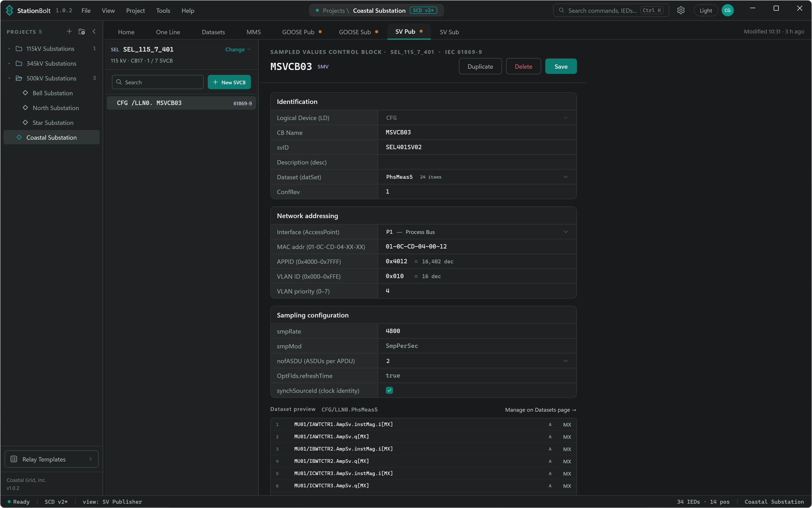Collapse the Projects sidebar panel
Viewport: 812px width, 508px height.
tap(94, 31)
